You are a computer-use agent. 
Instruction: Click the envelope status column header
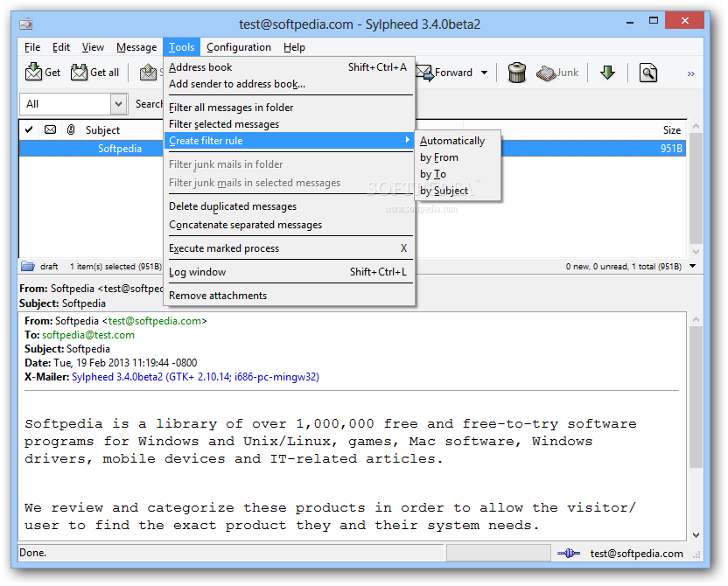[x=50, y=129]
